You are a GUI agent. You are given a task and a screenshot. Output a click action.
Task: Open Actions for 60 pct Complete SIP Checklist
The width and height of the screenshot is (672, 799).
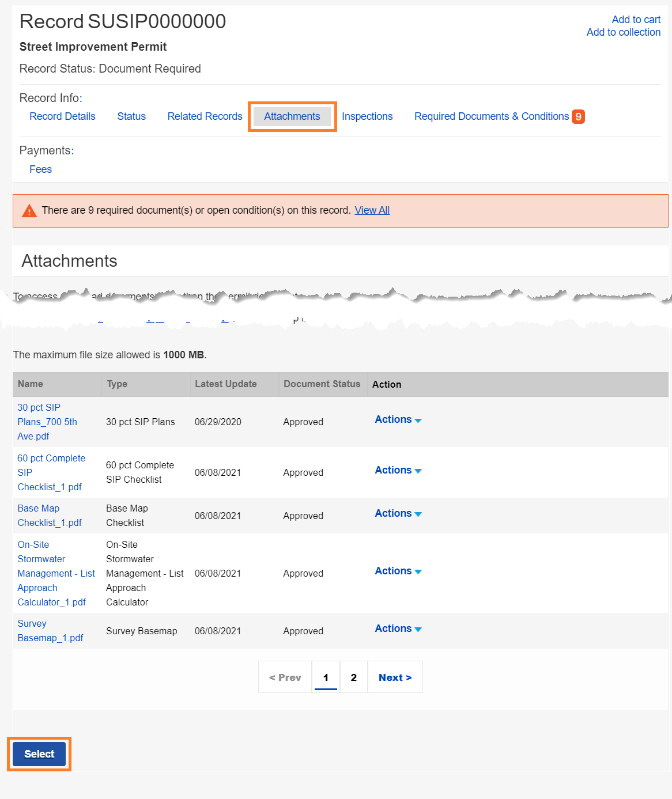click(397, 470)
